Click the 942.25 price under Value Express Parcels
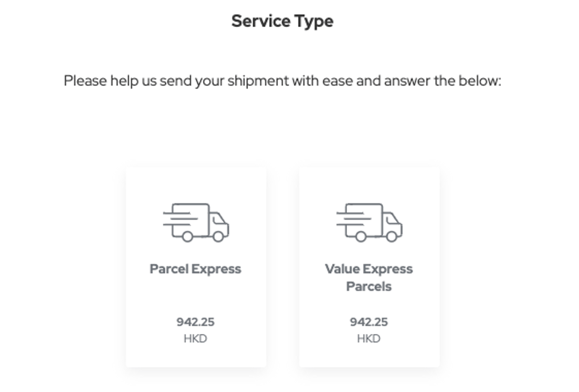Viewport: 579px width, 392px height. coord(369,322)
